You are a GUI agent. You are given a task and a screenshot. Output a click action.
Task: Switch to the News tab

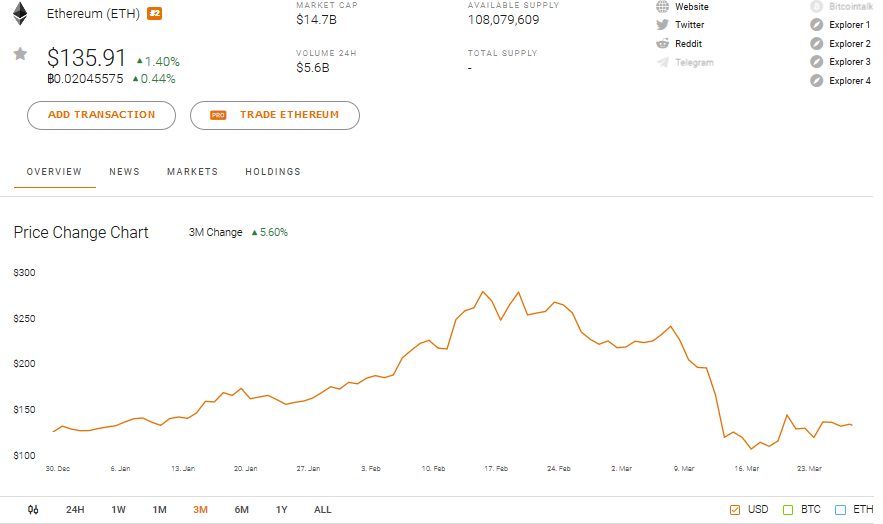click(x=124, y=172)
